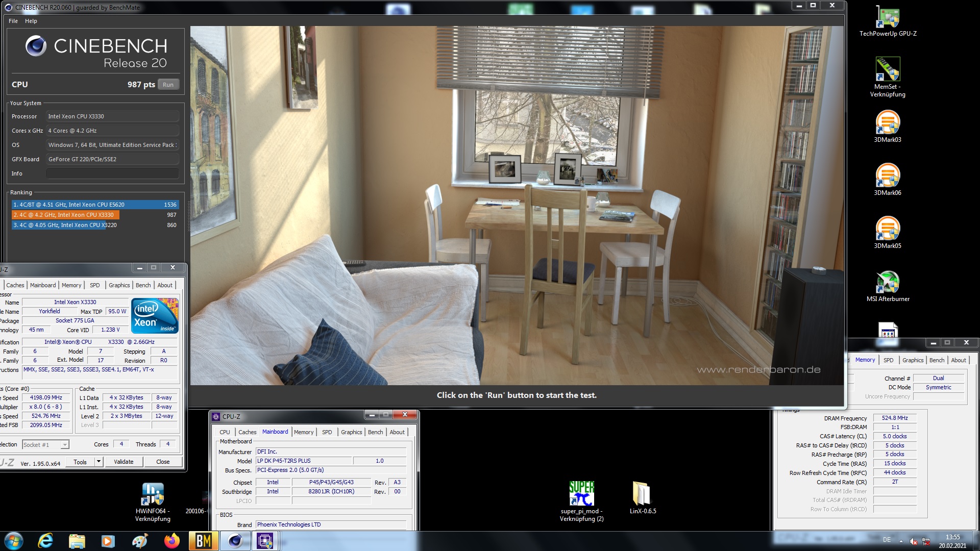This screenshot has height=551, width=980.
Task: Open Firefox from the taskbar
Action: 171,541
